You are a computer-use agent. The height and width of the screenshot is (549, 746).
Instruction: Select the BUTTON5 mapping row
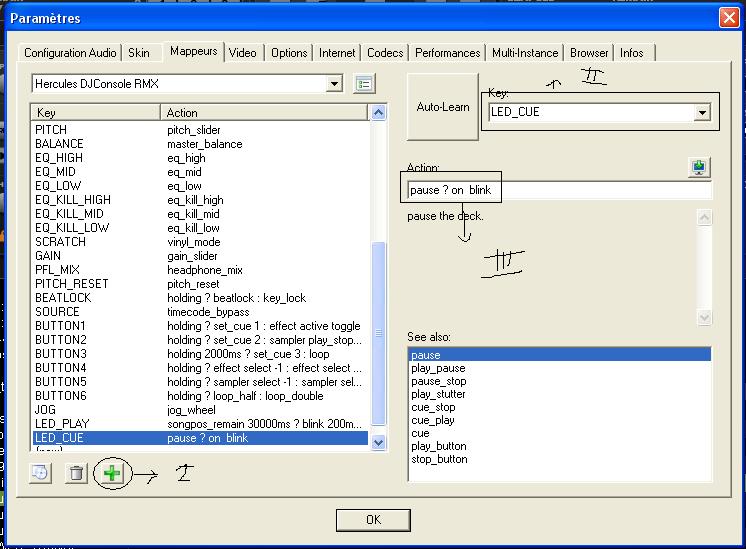(x=200, y=382)
